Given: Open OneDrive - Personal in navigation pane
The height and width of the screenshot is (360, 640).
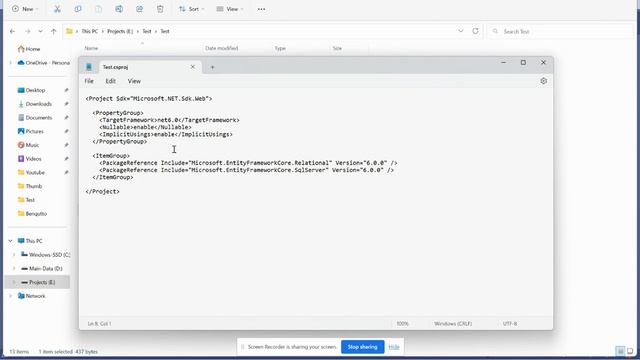Looking at the screenshot, I should (44, 63).
